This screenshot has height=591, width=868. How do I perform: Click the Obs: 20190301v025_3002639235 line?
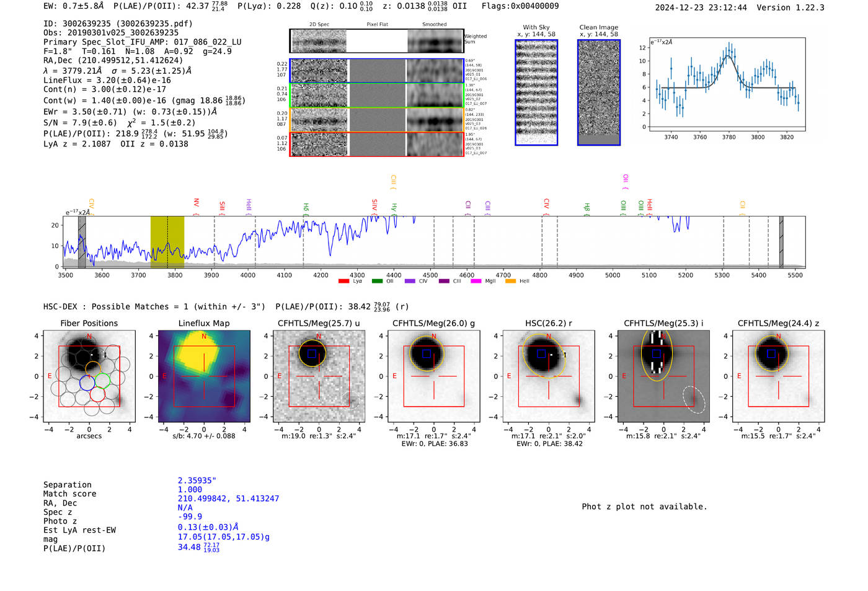111,33
